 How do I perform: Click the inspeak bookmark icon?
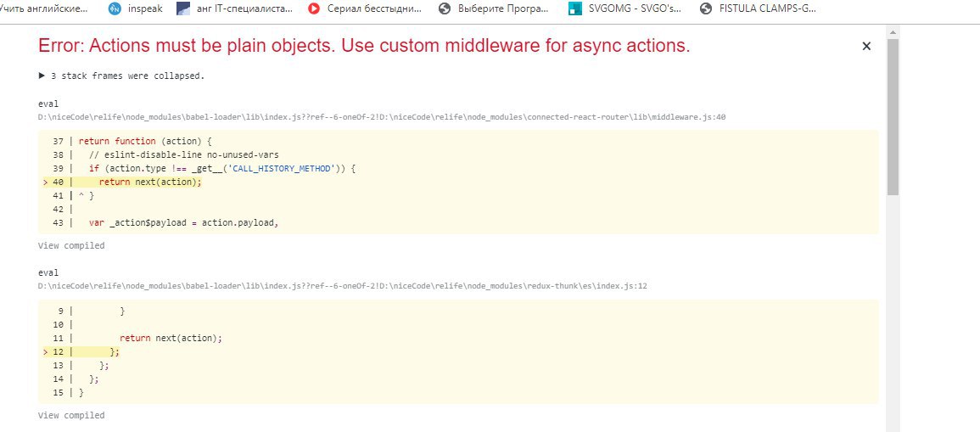[116, 9]
